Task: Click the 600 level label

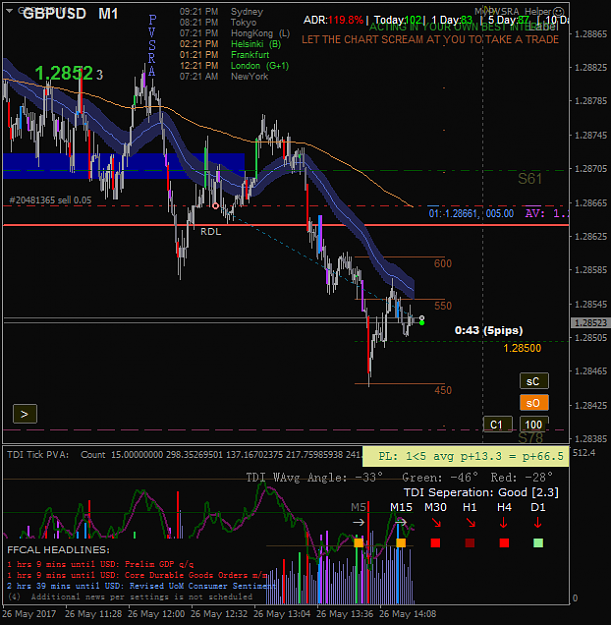Action: click(x=443, y=263)
